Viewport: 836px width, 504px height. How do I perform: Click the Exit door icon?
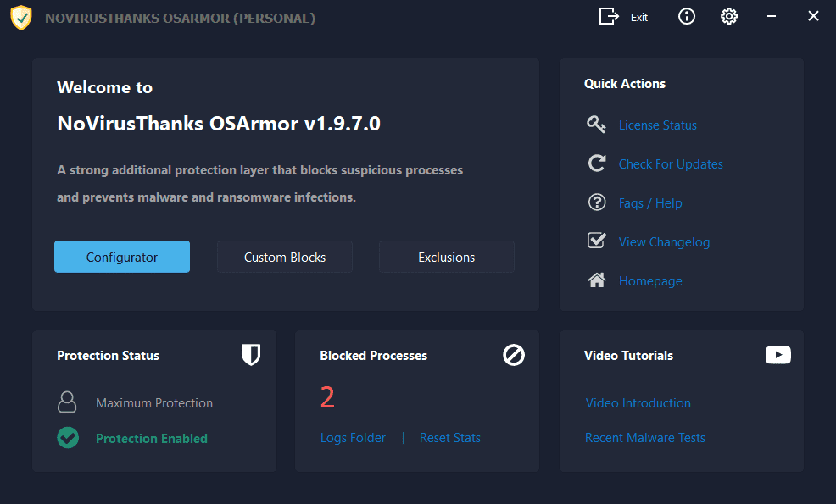point(609,16)
